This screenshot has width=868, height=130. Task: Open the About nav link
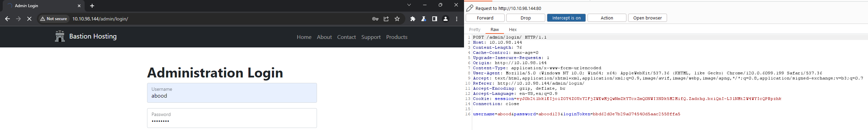click(x=324, y=37)
